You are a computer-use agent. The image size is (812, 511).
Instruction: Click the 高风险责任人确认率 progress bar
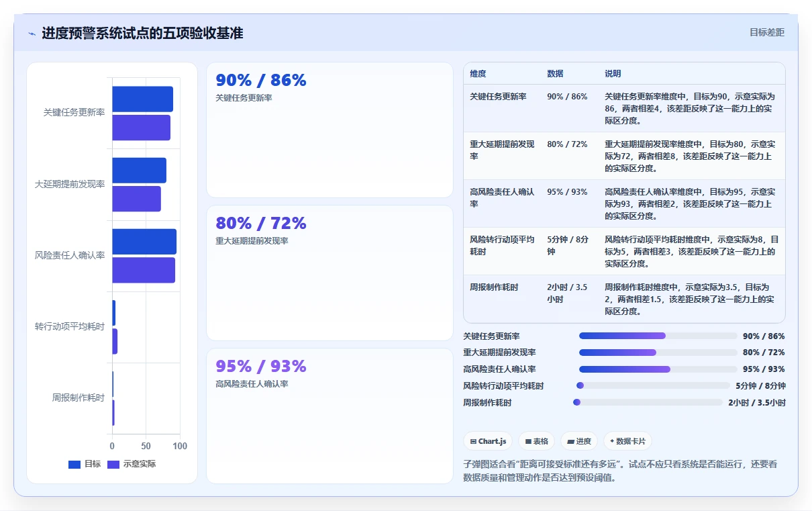[658, 369]
